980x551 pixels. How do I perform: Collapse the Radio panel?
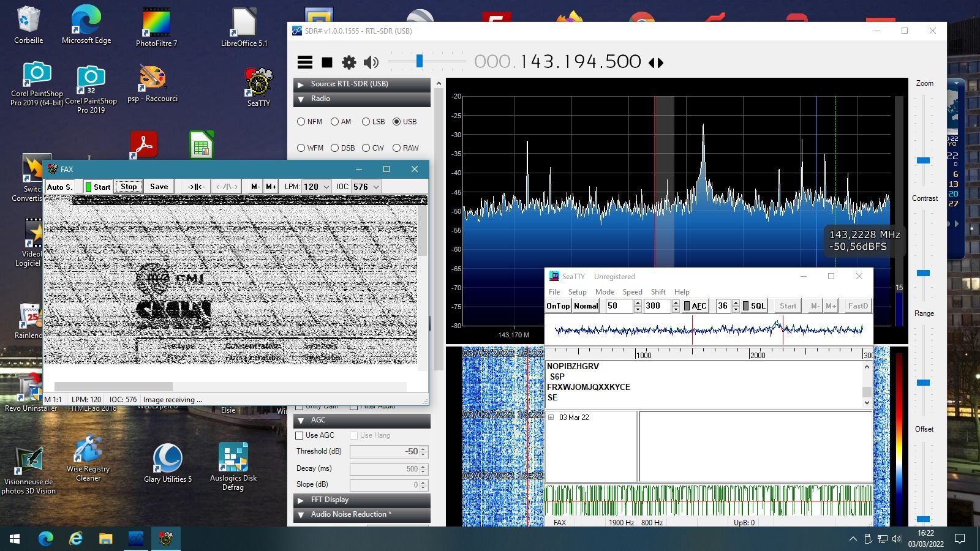click(x=362, y=99)
